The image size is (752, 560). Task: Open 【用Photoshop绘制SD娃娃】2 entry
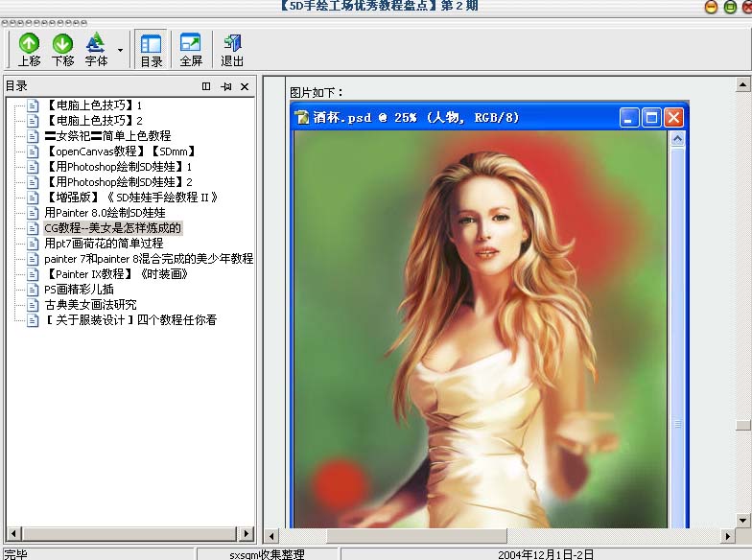pyautogui.click(x=119, y=182)
